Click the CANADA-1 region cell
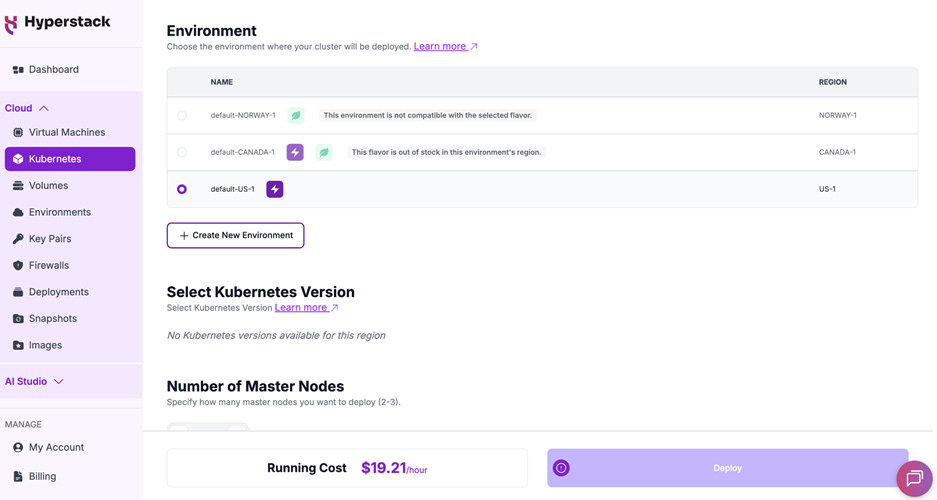This screenshot has width=937, height=500. click(837, 152)
